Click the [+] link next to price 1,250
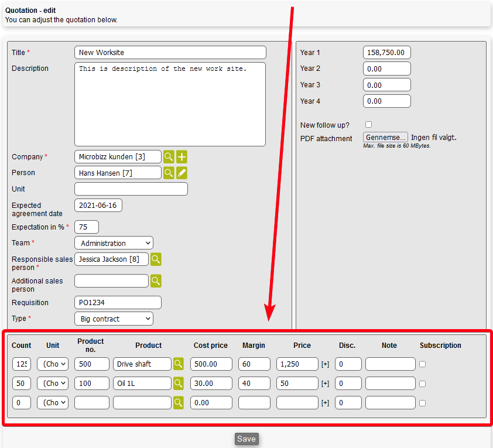This screenshot has height=448, width=493. 326,364
